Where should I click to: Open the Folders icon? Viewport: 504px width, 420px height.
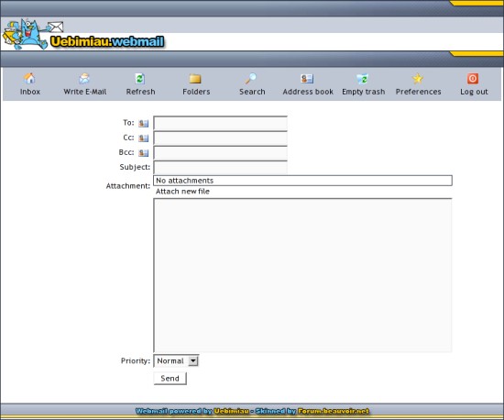[x=195, y=79]
